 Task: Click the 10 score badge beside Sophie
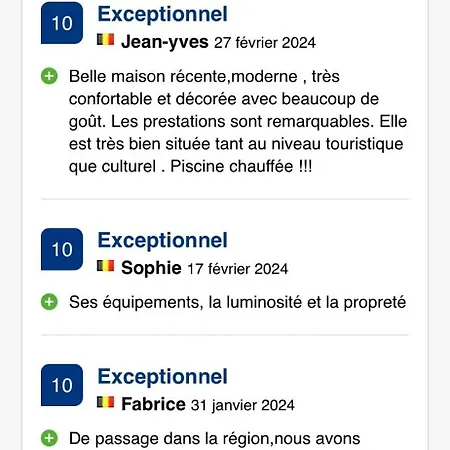pos(62,249)
